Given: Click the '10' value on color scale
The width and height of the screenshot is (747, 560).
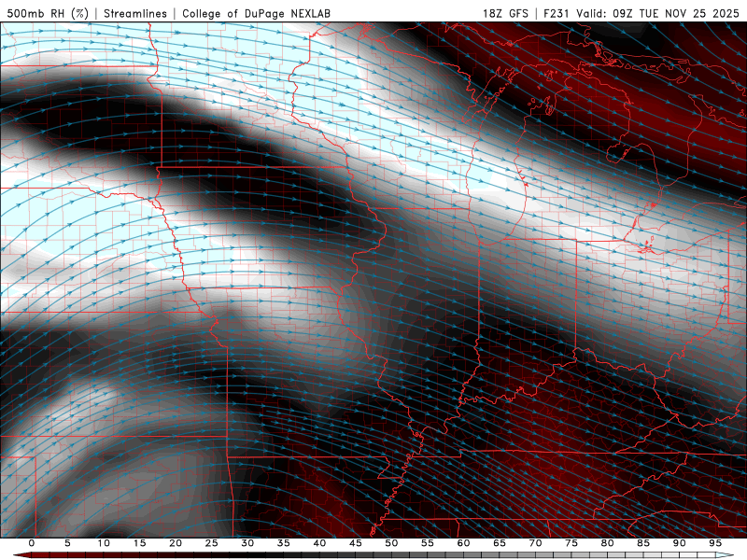Looking at the screenshot, I should [x=104, y=543].
